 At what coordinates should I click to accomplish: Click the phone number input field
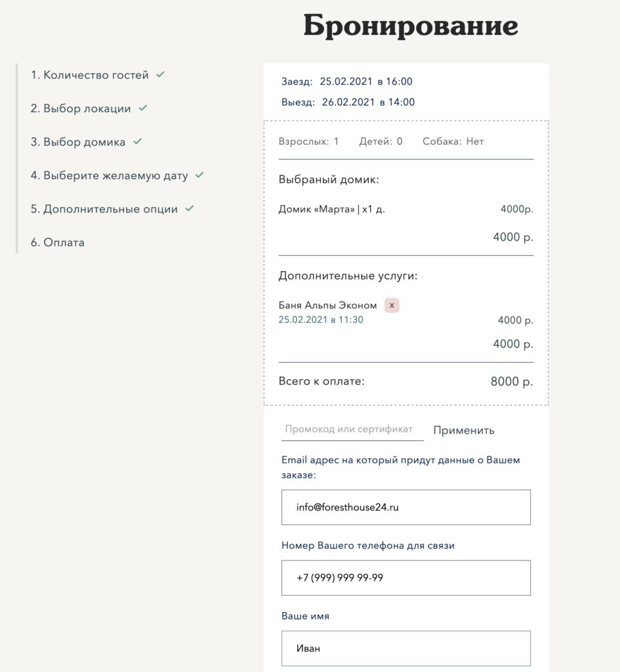point(405,577)
